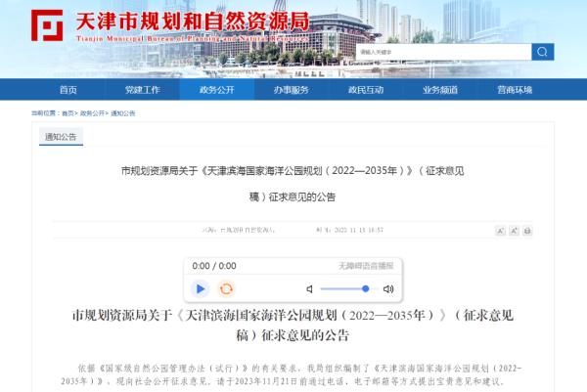Open the 政民互动 menu item
This screenshot has width=587, height=392.
point(366,89)
